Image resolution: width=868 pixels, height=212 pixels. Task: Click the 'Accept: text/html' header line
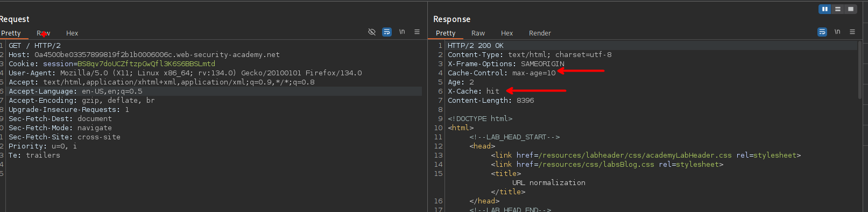[161, 82]
